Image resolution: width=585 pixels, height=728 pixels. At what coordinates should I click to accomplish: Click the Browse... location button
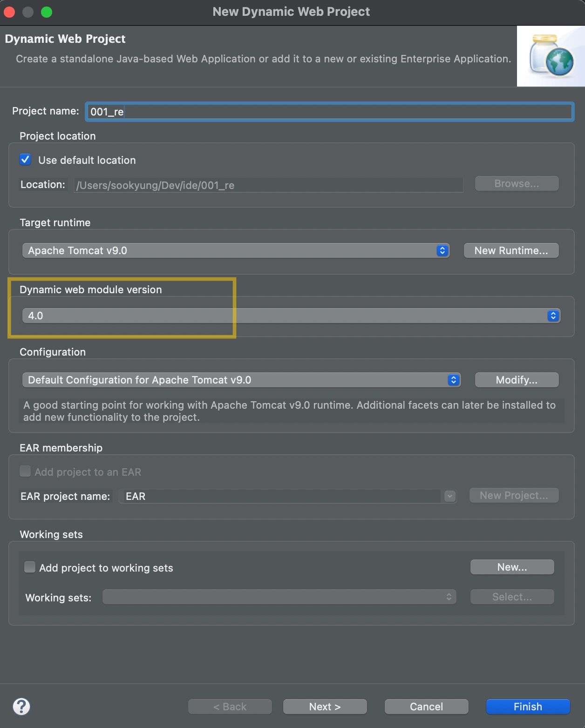[x=517, y=183]
